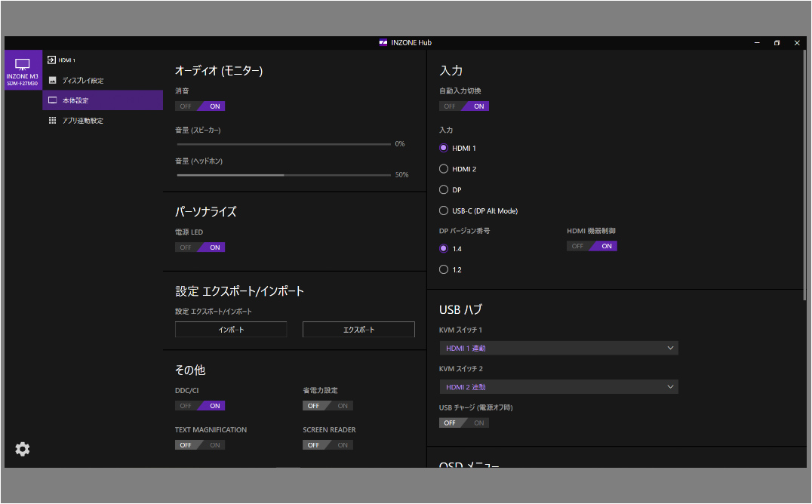
Task: Click the HDMI 1 input source icon
Action: pyautogui.click(x=52, y=60)
